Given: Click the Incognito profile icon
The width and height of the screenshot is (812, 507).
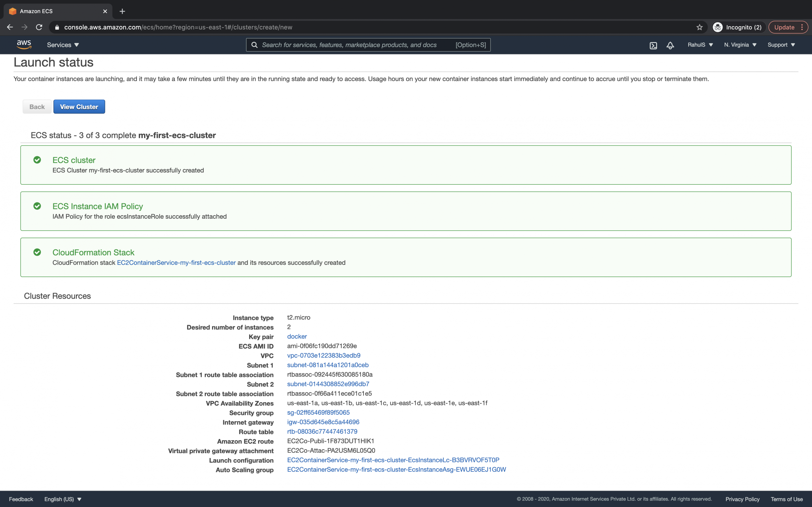Looking at the screenshot, I should point(718,27).
